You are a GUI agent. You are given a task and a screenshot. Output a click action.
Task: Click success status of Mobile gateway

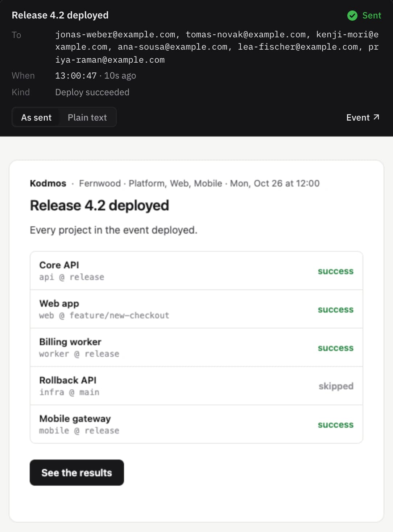pyautogui.click(x=336, y=425)
